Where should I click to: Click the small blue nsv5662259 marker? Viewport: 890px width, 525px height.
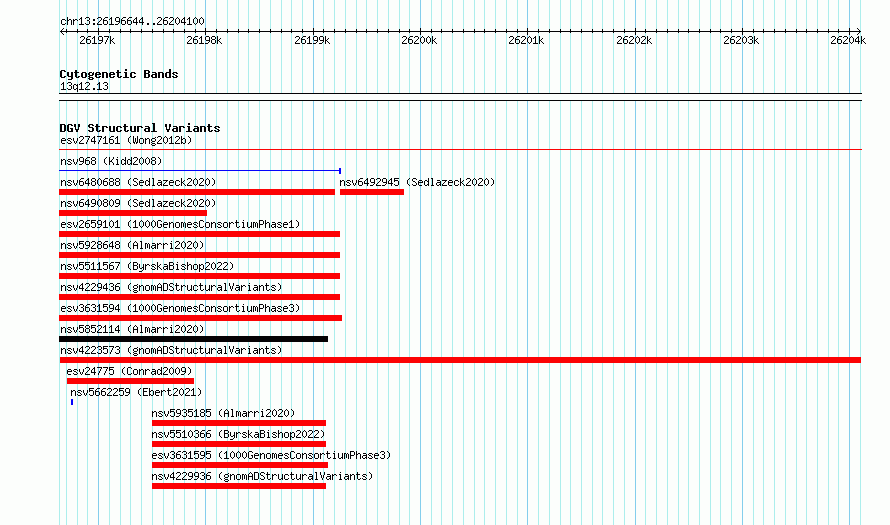pyautogui.click(x=72, y=402)
